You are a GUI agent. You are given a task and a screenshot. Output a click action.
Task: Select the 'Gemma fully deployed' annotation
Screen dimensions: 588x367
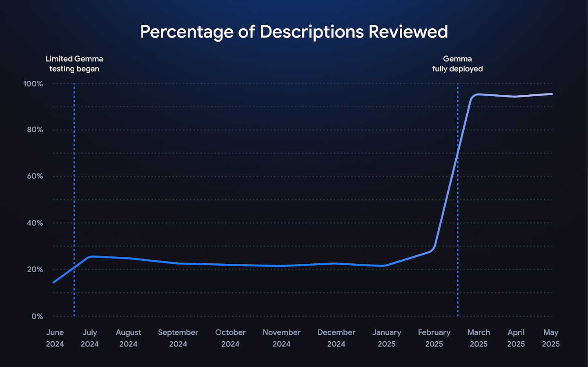click(458, 64)
